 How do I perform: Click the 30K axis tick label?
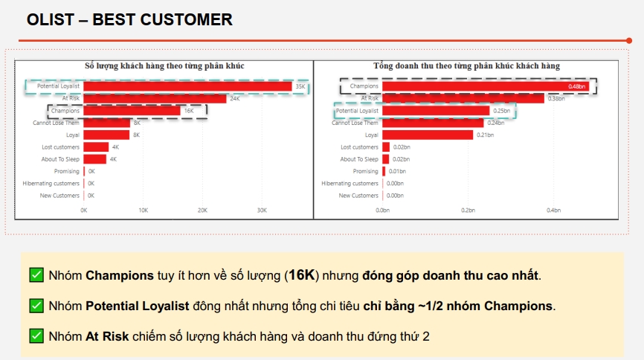click(262, 210)
